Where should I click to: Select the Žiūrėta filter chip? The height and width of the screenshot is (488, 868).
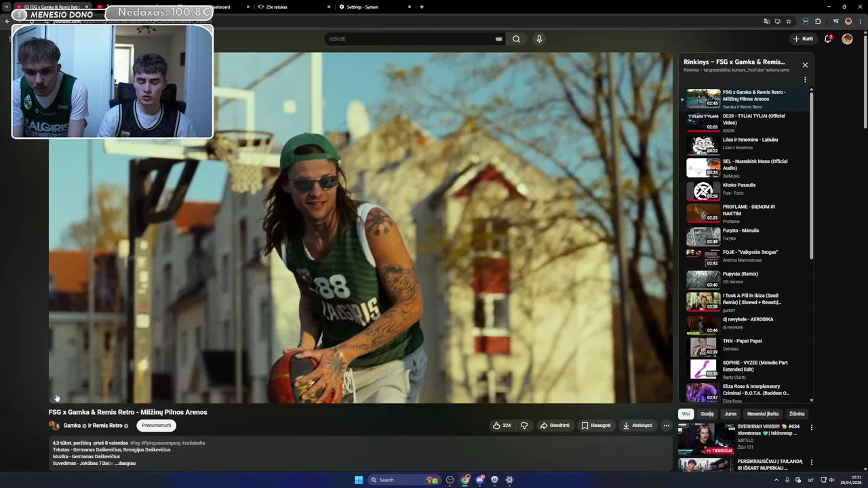797,413
